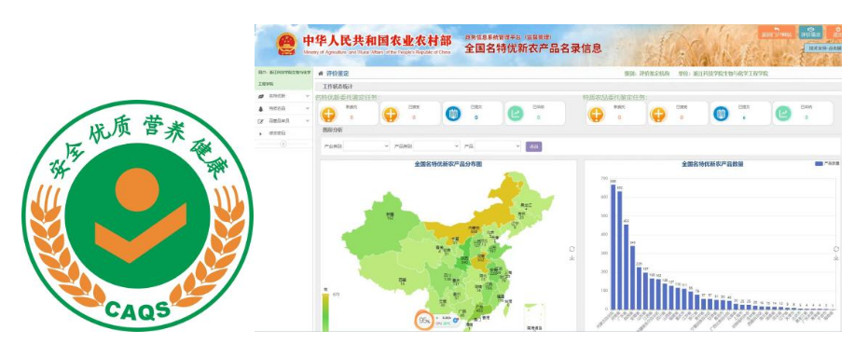Expand first sidebar menu item 名特优新
Viewport: 868px width, 344px height.
[x=284, y=96]
